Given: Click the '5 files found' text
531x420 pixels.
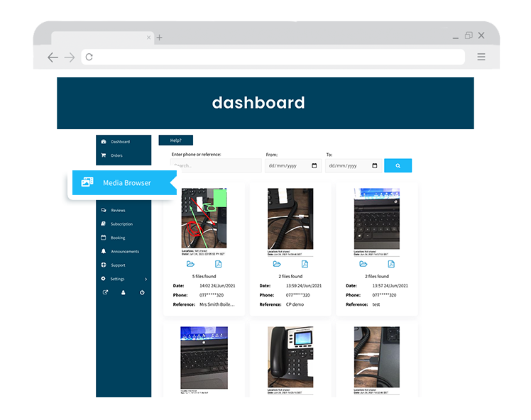Looking at the screenshot, I should pos(204,276).
